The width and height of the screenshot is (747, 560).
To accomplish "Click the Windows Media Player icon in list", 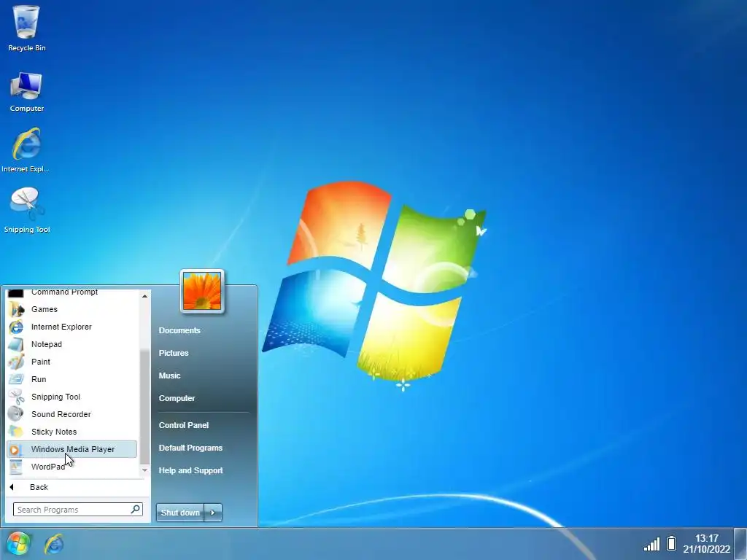I will 16,449.
